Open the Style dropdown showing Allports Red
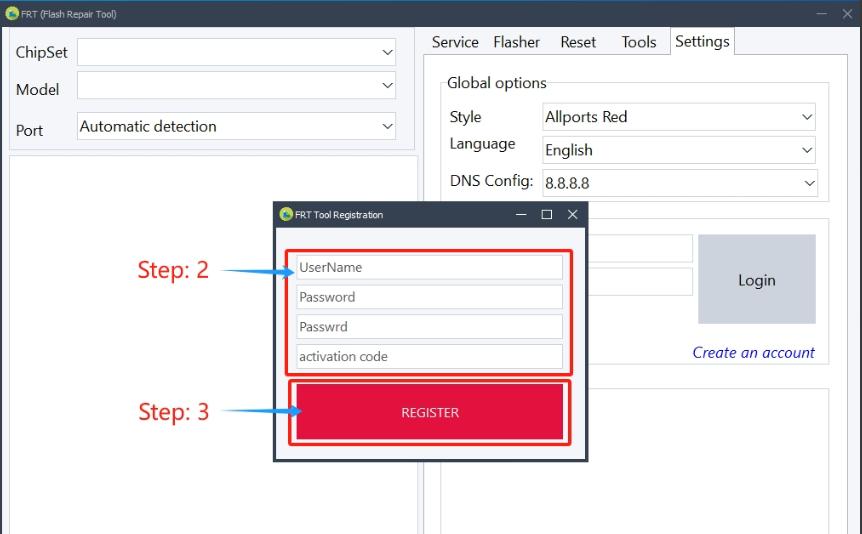This screenshot has width=862, height=534. pos(679,117)
